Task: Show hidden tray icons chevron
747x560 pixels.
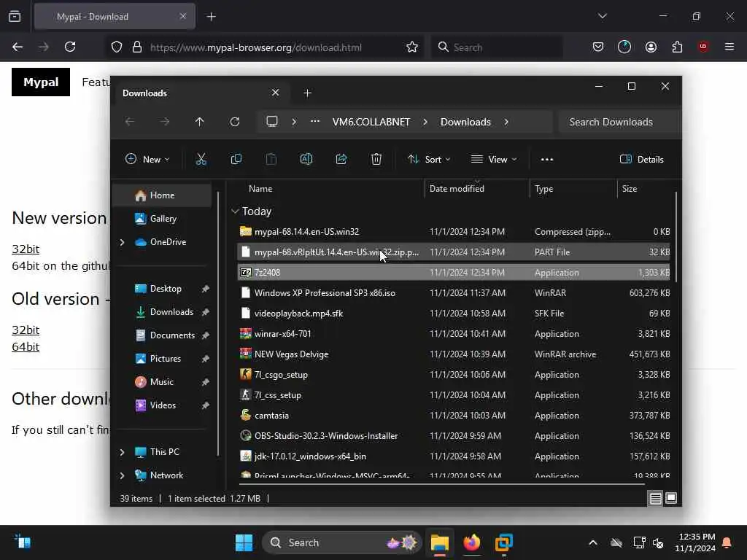Action: [593, 542]
